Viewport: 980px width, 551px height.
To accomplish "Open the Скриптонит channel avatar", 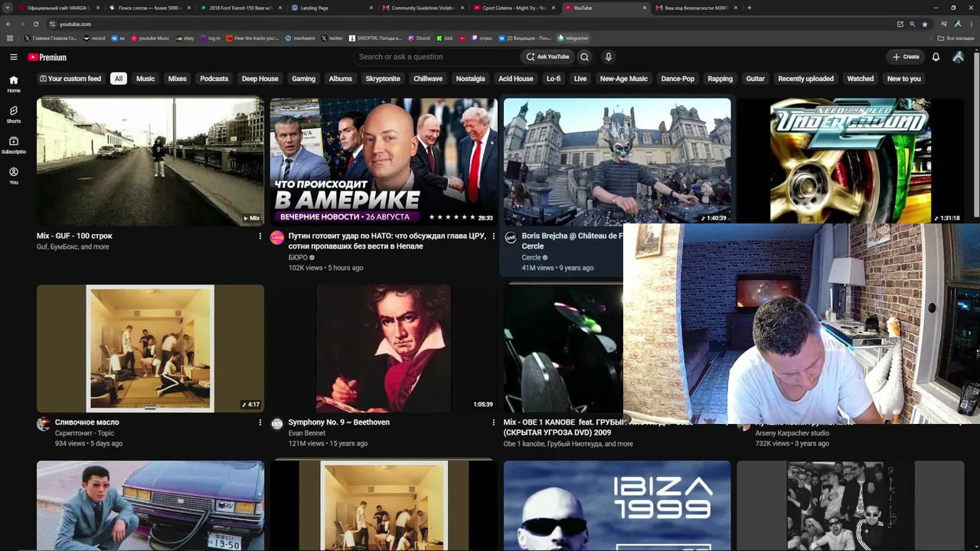I will pyautogui.click(x=44, y=424).
